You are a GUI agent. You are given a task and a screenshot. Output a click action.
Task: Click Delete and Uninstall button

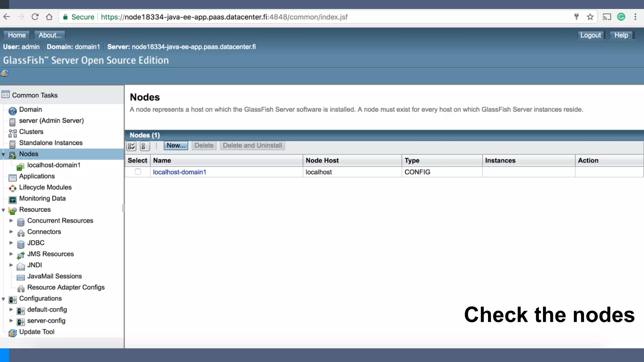252,145
